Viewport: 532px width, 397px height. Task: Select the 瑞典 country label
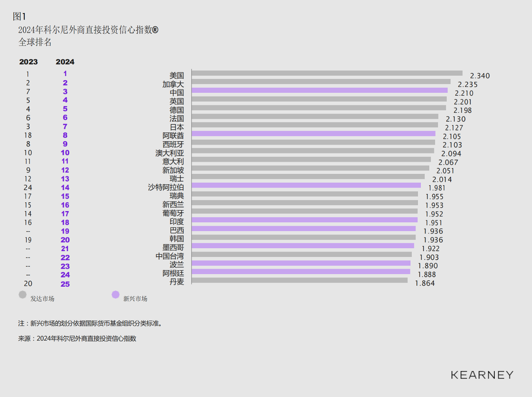pos(177,196)
